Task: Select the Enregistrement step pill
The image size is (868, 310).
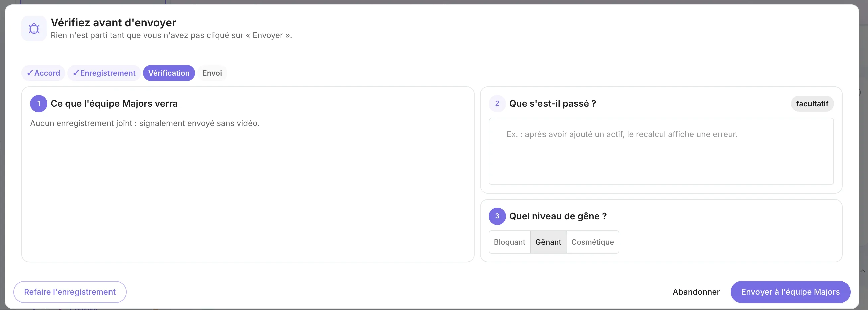Action: (104, 73)
